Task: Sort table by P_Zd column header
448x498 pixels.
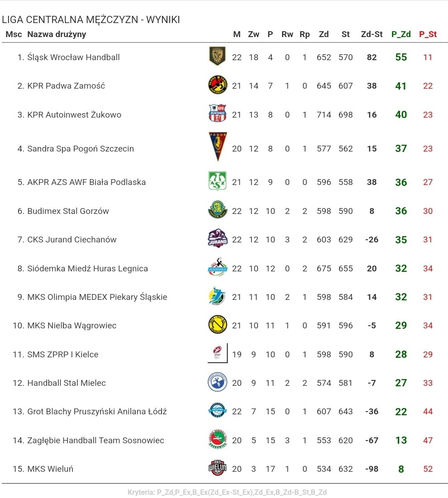Action: tap(401, 34)
